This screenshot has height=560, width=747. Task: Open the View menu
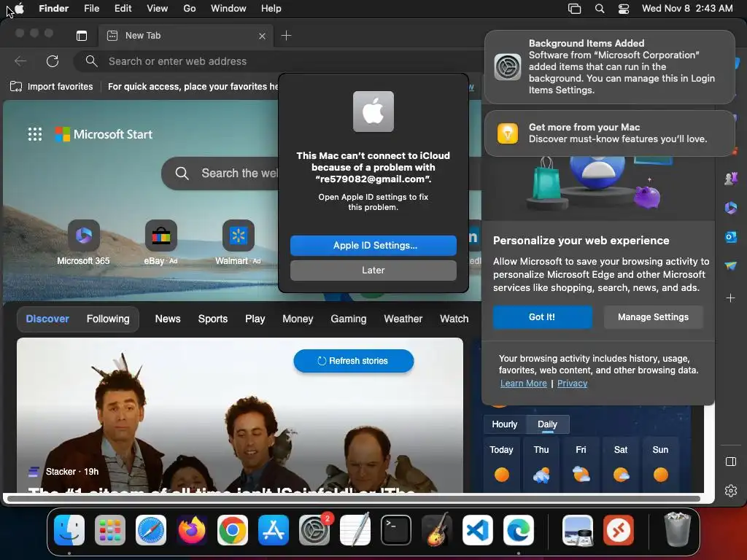[x=158, y=9]
